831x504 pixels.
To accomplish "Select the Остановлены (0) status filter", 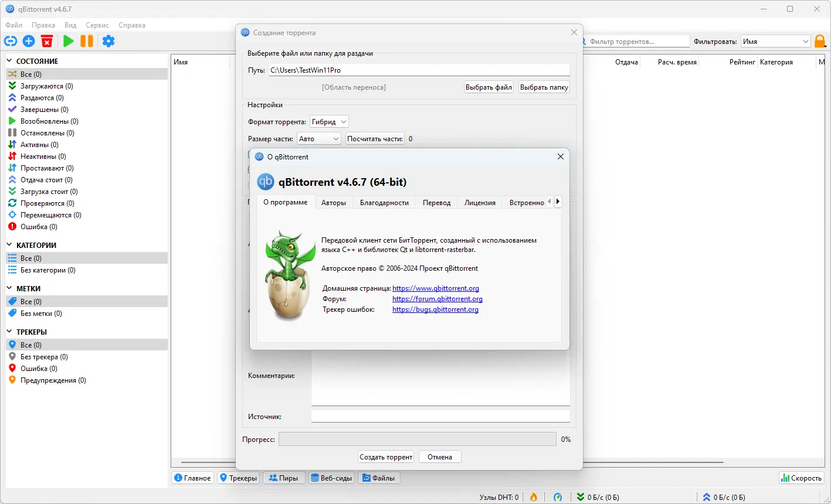I will 87,133.
